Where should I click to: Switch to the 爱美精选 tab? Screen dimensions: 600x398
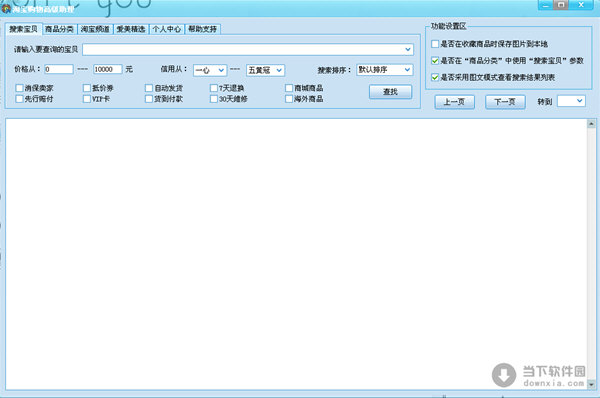tap(131, 29)
